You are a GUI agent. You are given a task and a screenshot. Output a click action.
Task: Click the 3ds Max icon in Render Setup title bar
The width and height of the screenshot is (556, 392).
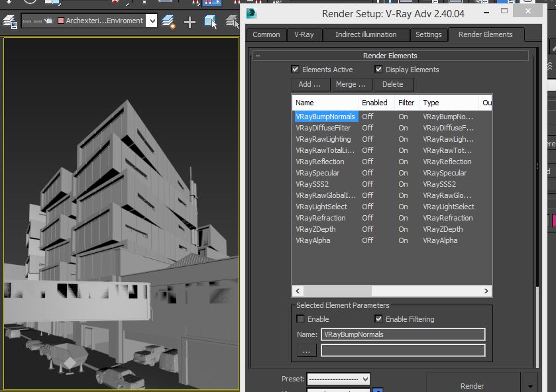point(252,13)
